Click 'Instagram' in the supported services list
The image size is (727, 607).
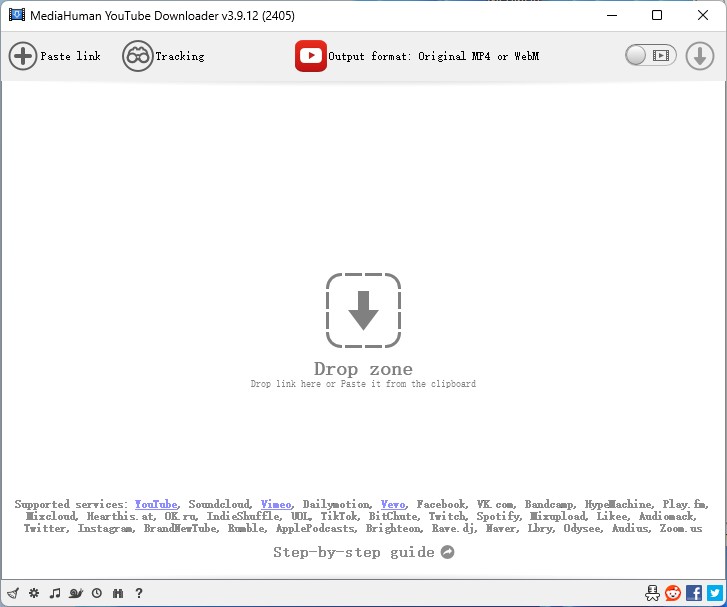tap(105, 528)
